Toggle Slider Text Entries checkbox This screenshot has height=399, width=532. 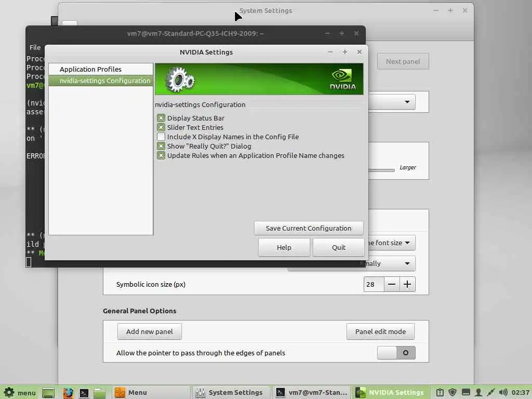click(x=161, y=128)
